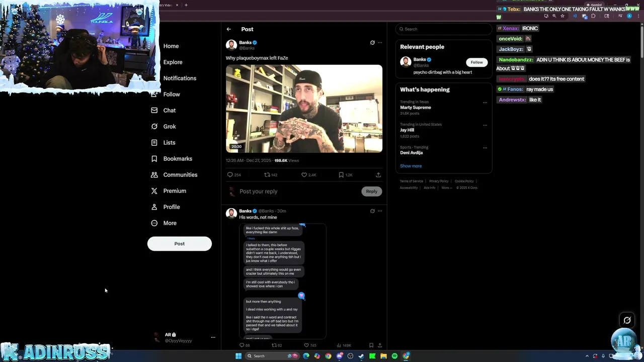Image resolution: width=644 pixels, height=362 pixels.
Task: Click Grok explain icon on main post
Action: tap(372, 43)
